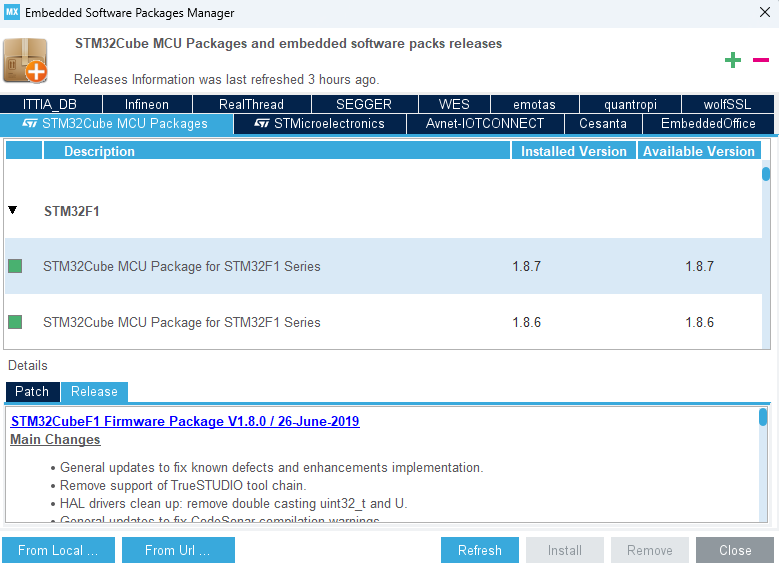Image resolution: width=779 pixels, height=564 pixels.
Task: Click the Description column header
Action: point(277,151)
